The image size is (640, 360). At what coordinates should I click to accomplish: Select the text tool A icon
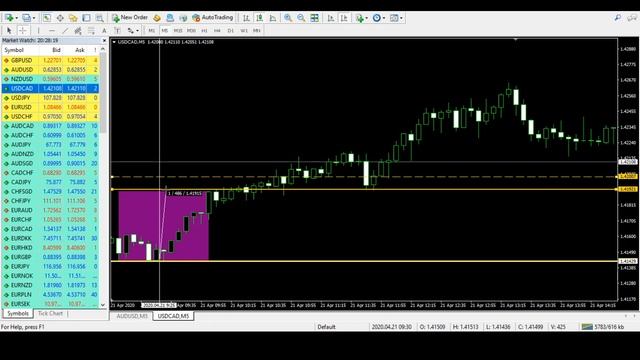[104, 31]
